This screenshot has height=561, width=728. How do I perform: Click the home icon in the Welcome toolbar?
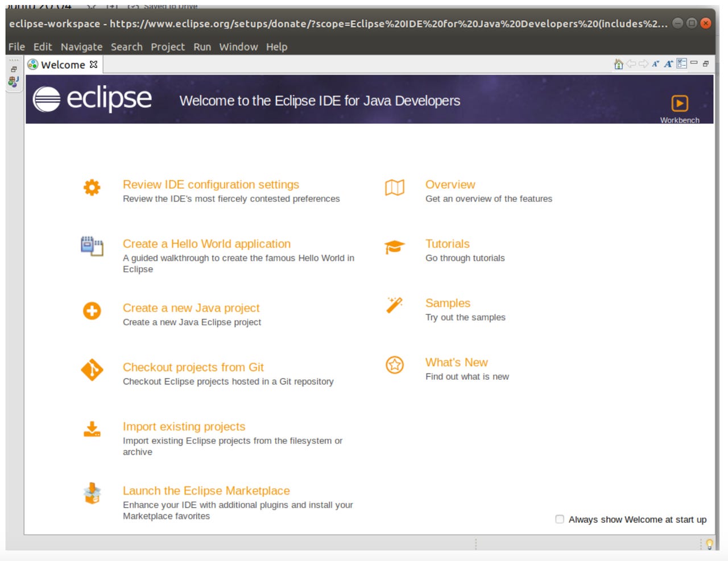click(x=618, y=64)
